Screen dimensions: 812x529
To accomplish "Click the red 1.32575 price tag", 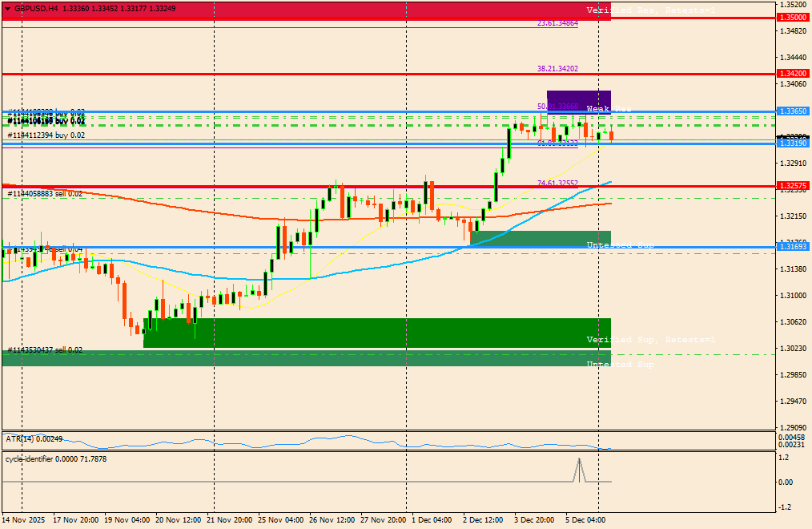I will pyautogui.click(x=793, y=186).
